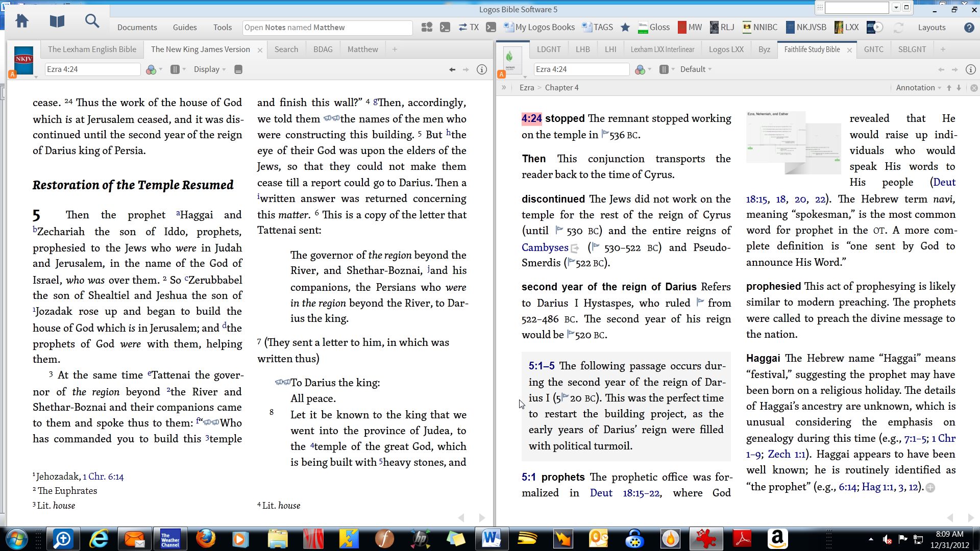980x551 pixels.
Task: Open the Favorites star icon
Action: coord(625,28)
